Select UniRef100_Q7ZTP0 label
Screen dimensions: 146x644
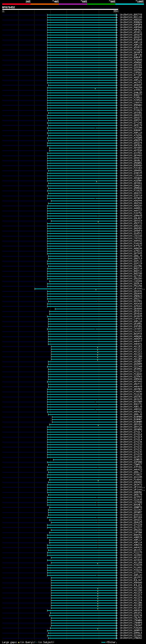tap(131, 572)
